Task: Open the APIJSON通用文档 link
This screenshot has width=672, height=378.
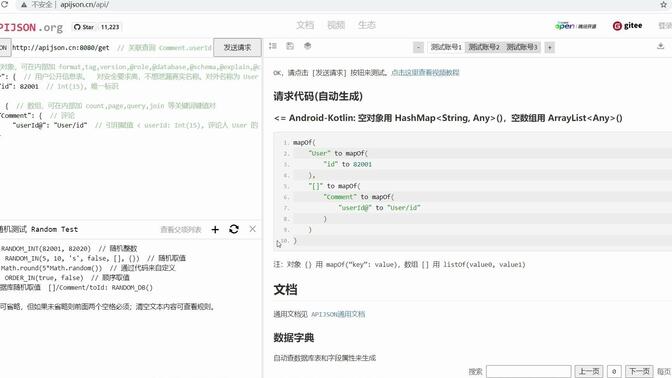Action: coord(338,314)
